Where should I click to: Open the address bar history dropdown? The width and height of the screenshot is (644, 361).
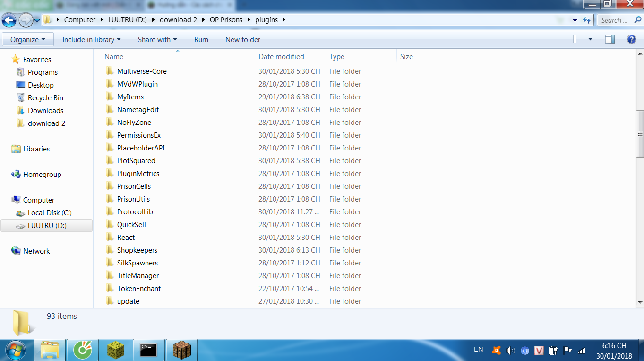tap(575, 20)
